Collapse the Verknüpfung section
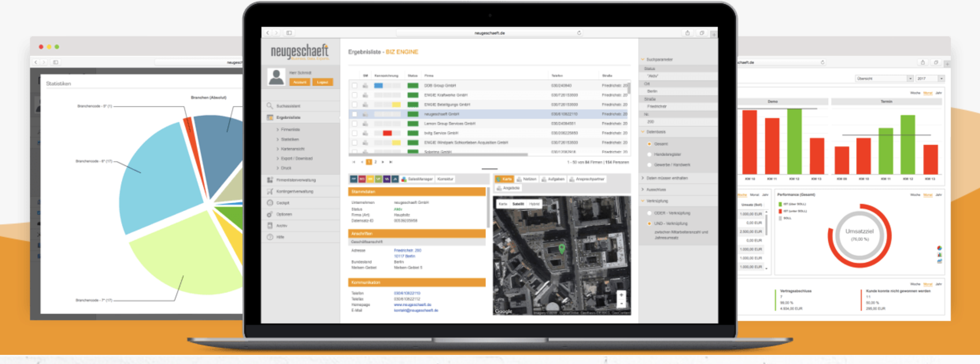The height and width of the screenshot is (364, 980). tap(643, 201)
